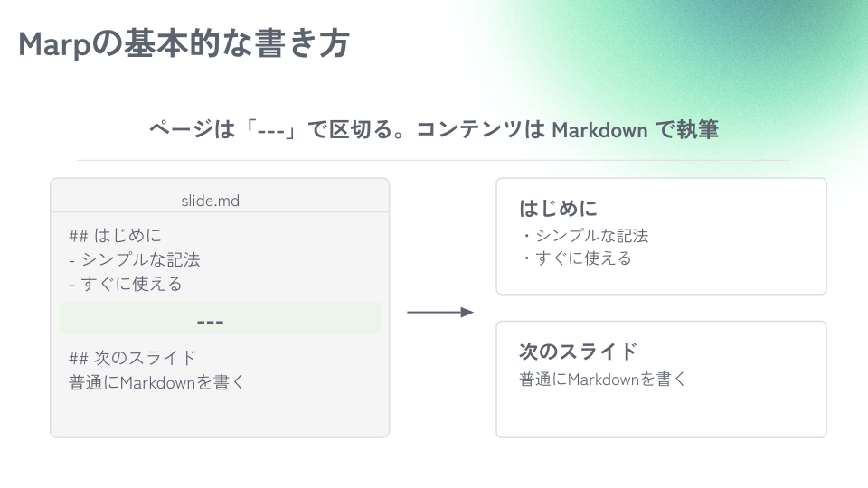The height and width of the screenshot is (488, 868).
Task: Click empty space at bottom of code box
Action: (x=220, y=416)
